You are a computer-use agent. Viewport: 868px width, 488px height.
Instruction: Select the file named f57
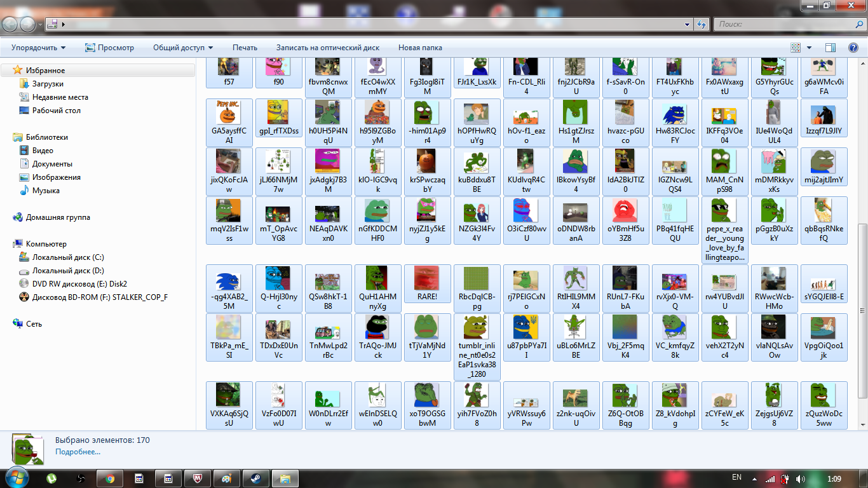(x=229, y=72)
